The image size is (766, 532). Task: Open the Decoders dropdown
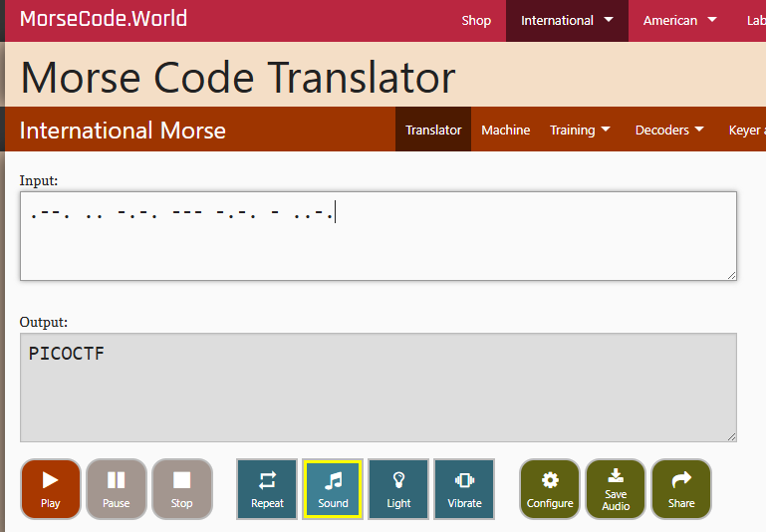coord(669,130)
